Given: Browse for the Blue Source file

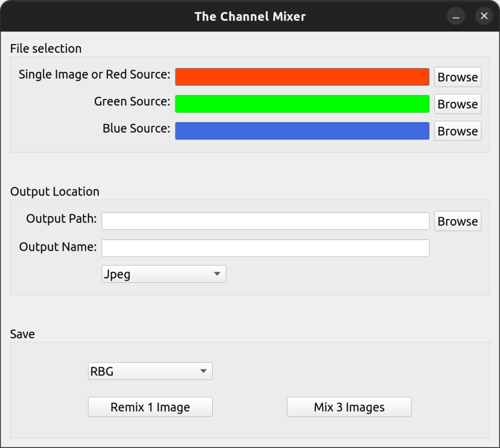Looking at the screenshot, I should (x=457, y=131).
